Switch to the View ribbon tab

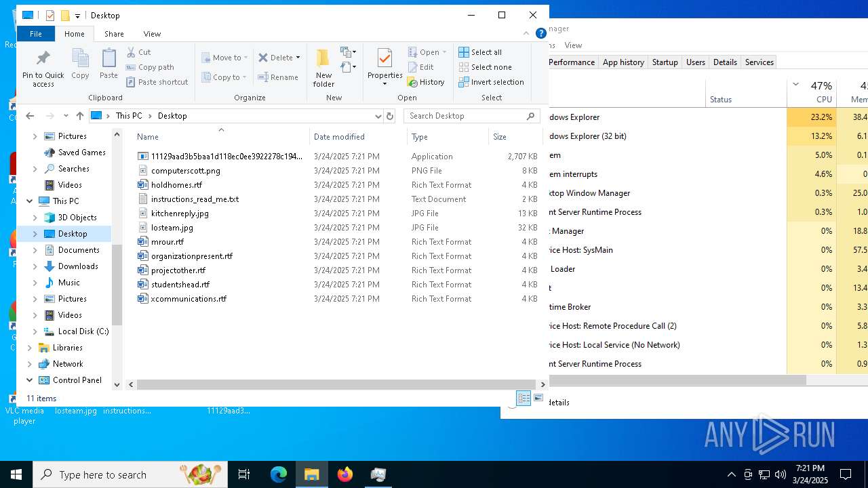[152, 34]
